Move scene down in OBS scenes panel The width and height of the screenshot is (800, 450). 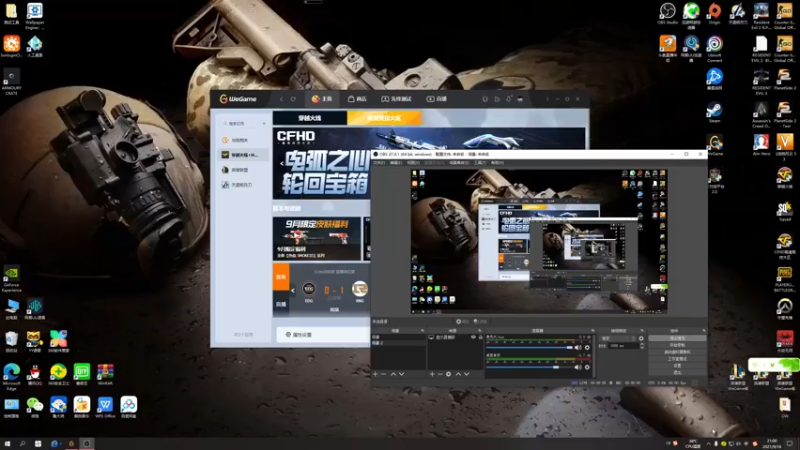tap(402, 374)
